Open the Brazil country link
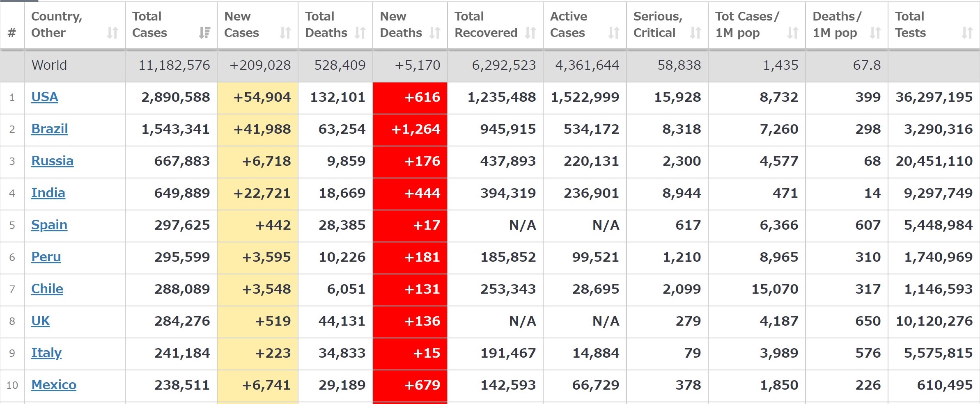Viewport: 980px width, 404px height. coord(49,129)
